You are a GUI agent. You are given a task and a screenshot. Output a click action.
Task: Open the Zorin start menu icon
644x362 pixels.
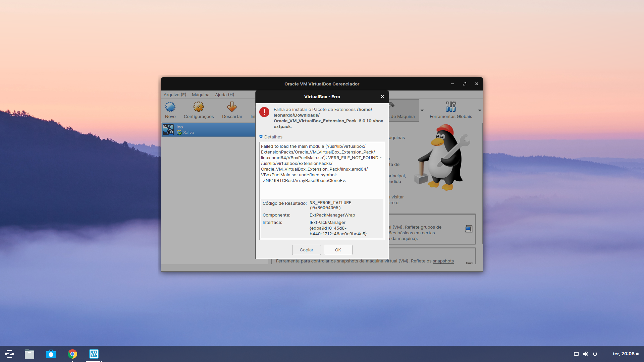point(9,354)
